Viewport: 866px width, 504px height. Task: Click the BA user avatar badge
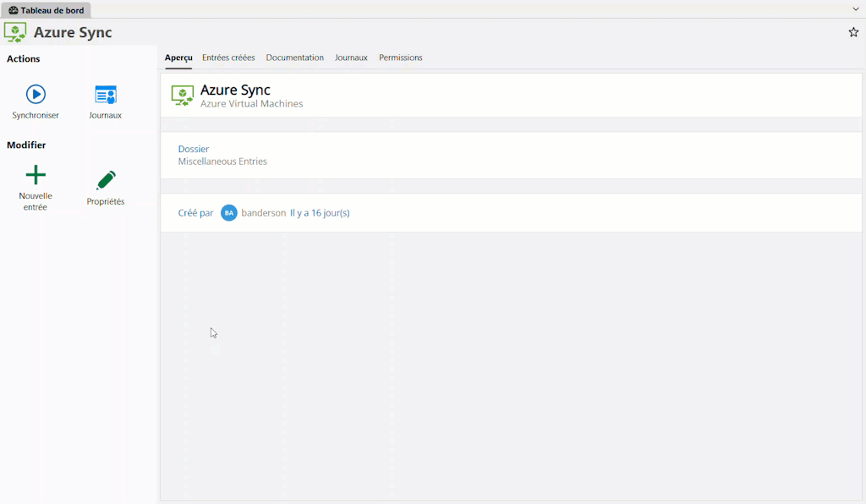pos(228,213)
